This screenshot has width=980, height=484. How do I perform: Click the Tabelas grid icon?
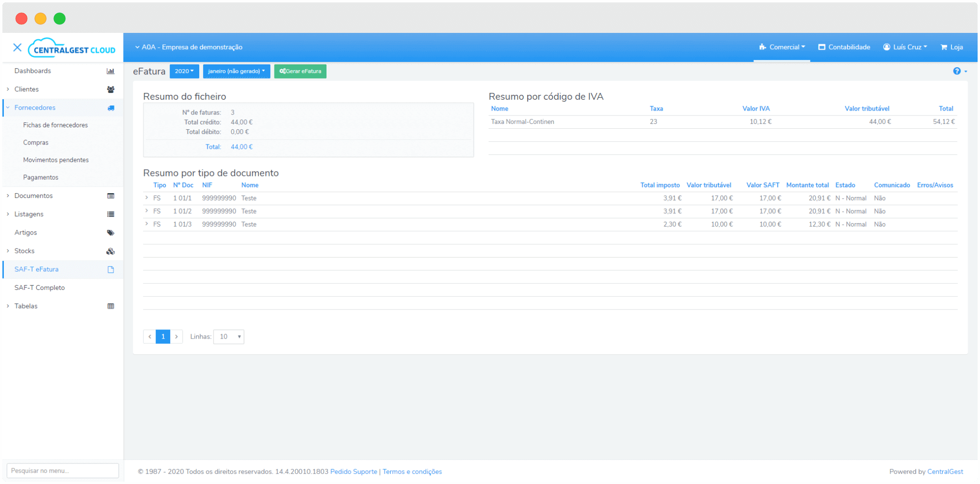111,306
